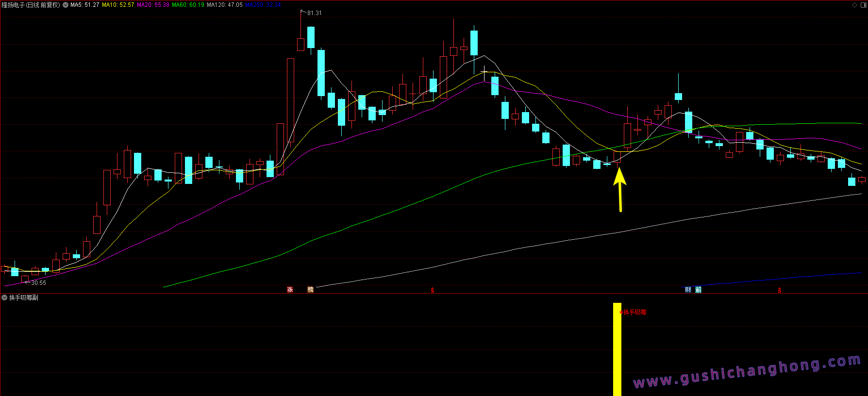This screenshot has width=868, height=396.
Task: Click the leftmost red S marker
Action: (x=432, y=290)
